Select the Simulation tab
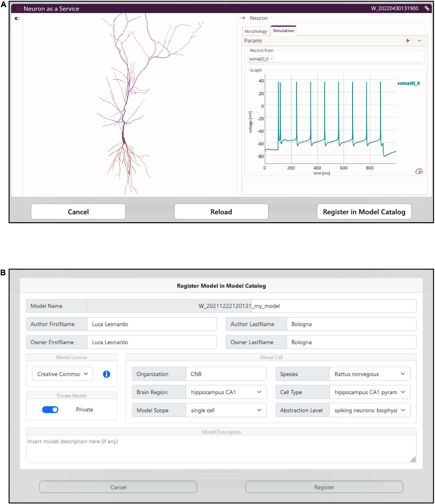Screen dimensions: 435x504 (283, 31)
